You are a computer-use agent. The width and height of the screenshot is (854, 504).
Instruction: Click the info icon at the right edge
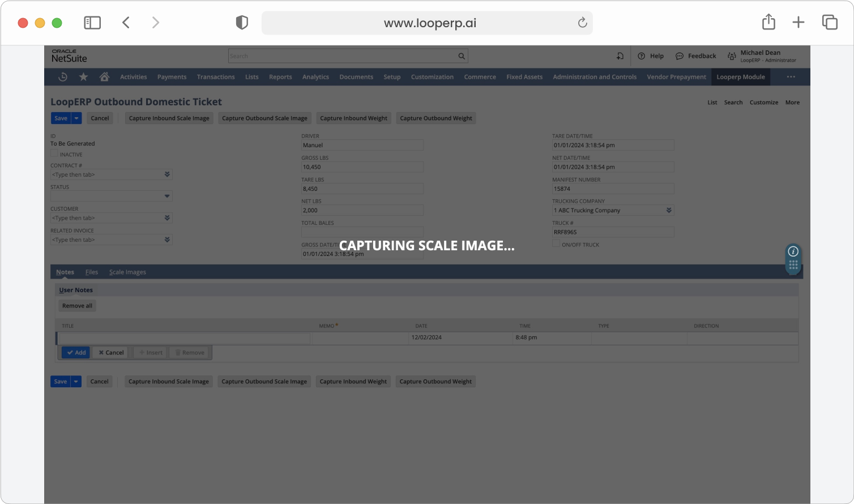[793, 251]
